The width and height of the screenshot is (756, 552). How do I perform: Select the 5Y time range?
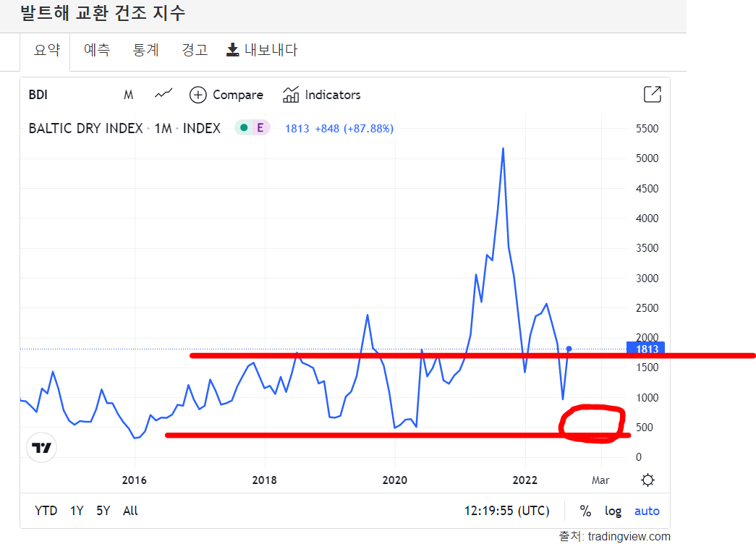(103, 511)
